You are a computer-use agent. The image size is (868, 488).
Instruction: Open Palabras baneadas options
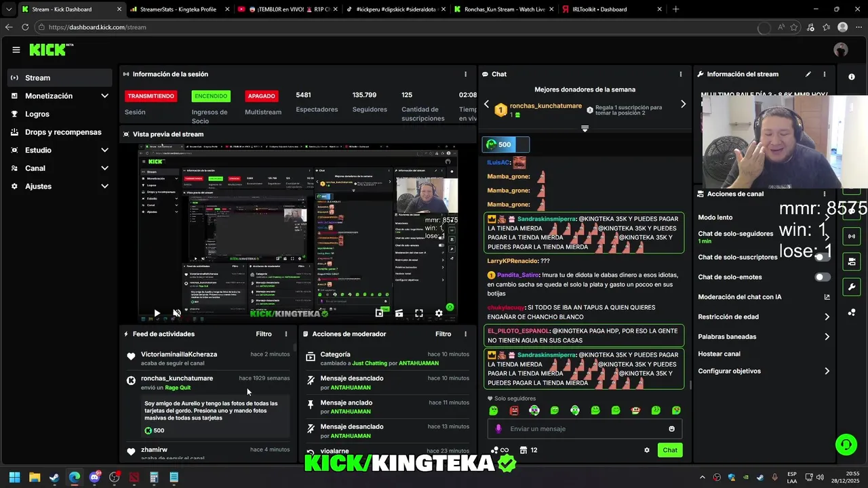(x=764, y=336)
